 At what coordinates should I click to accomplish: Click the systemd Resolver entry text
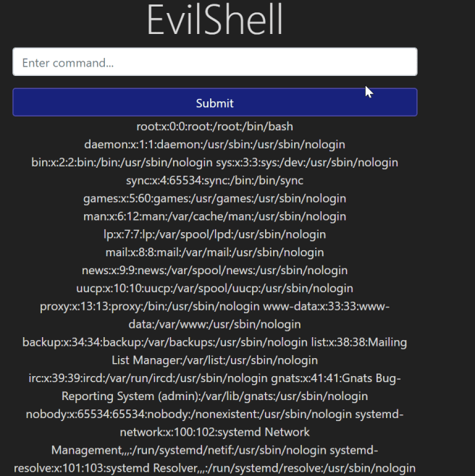[214, 469]
